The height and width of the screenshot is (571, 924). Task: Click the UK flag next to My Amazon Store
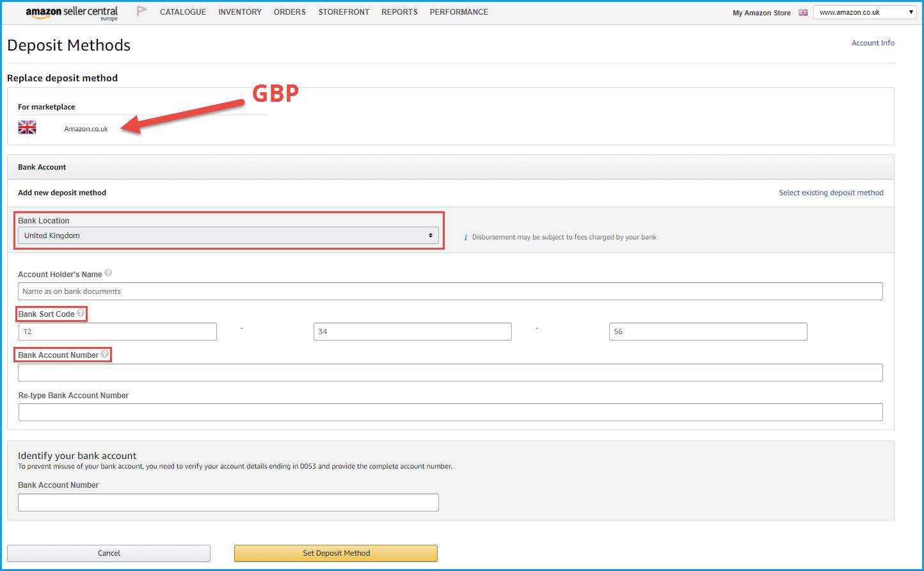[803, 12]
